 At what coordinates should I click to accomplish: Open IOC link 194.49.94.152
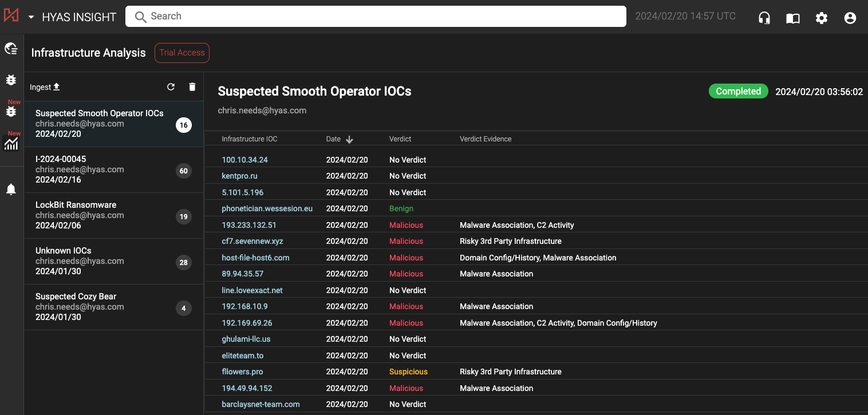247,388
